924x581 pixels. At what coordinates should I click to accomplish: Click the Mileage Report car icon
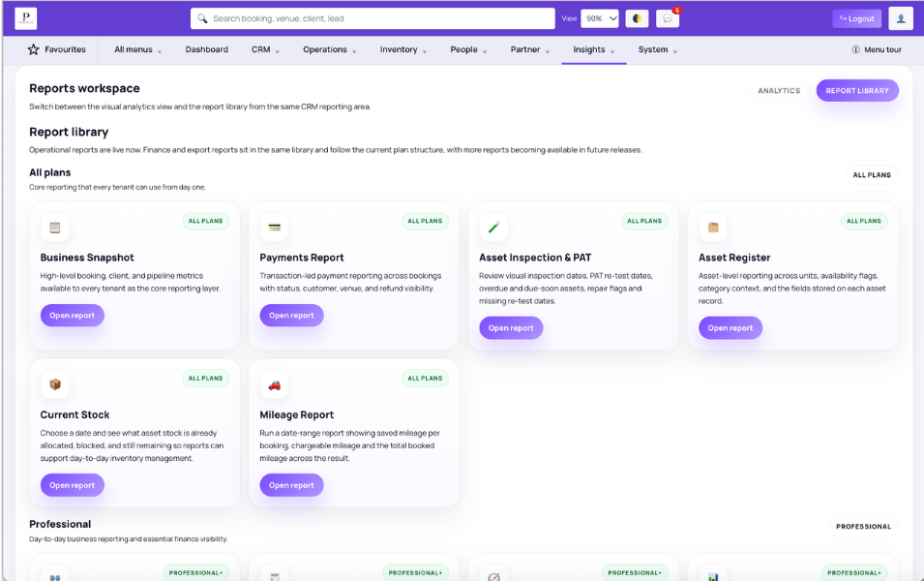point(274,384)
